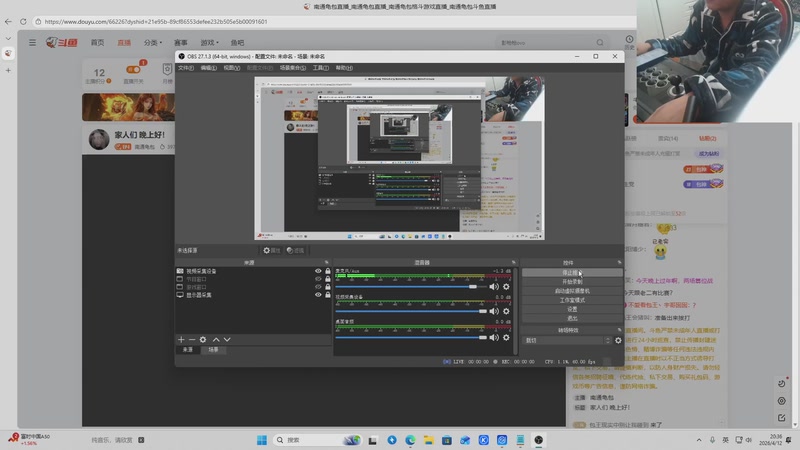Unlock the 显示器采集 source
The width and height of the screenshot is (800, 450).
point(328,294)
